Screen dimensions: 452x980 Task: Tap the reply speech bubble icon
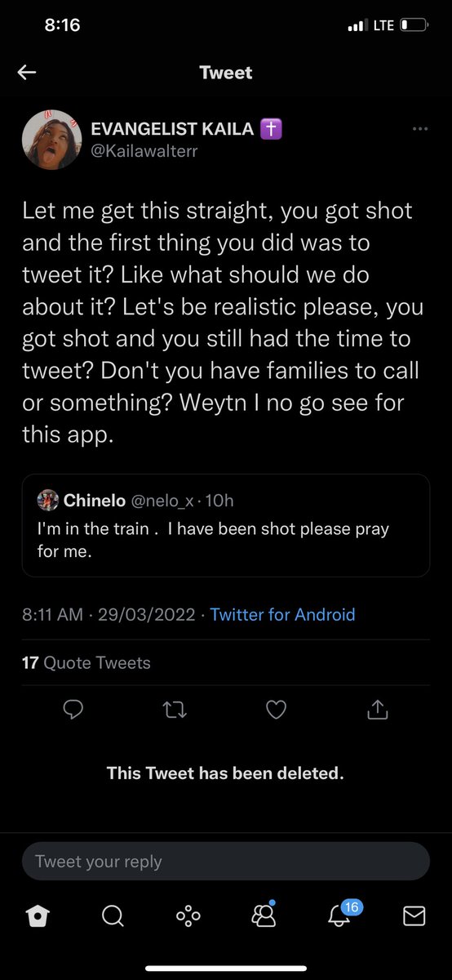tap(73, 710)
